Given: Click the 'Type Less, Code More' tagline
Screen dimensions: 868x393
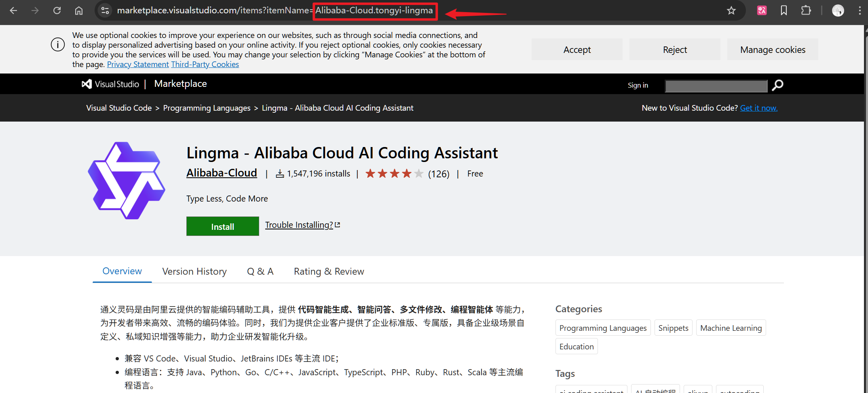Looking at the screenshot, I should pyautogui.click(x=227, y=199).
